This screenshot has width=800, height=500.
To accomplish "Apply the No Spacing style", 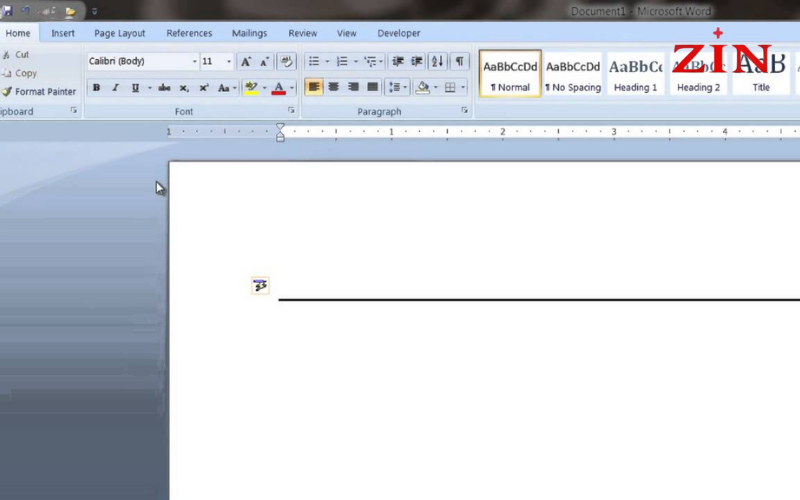I will 573,73.
